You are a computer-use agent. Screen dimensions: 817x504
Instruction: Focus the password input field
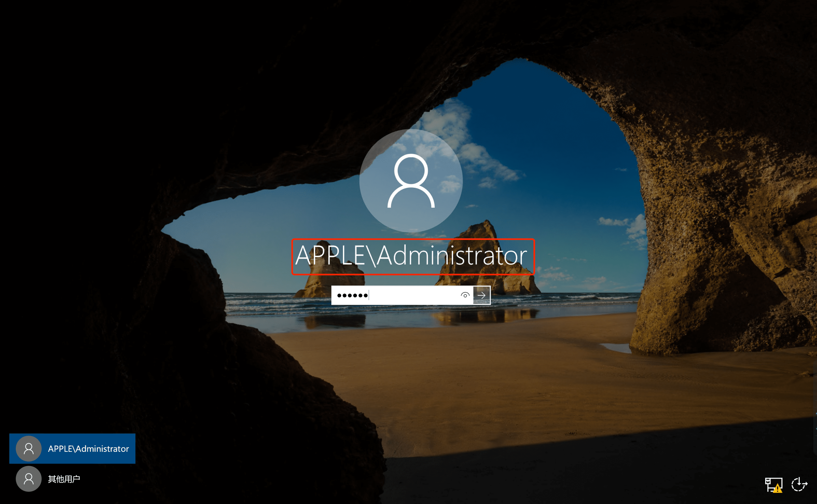[x=400, y=295]
